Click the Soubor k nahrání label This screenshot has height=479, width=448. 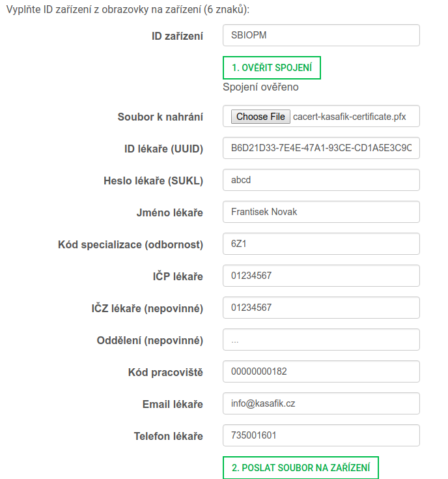point(160,117)
